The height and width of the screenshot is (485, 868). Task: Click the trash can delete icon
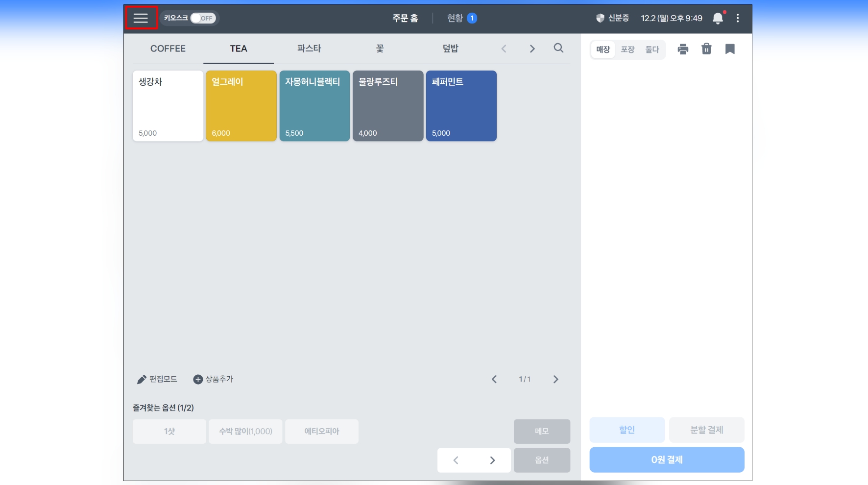click(x=706, y=49)
